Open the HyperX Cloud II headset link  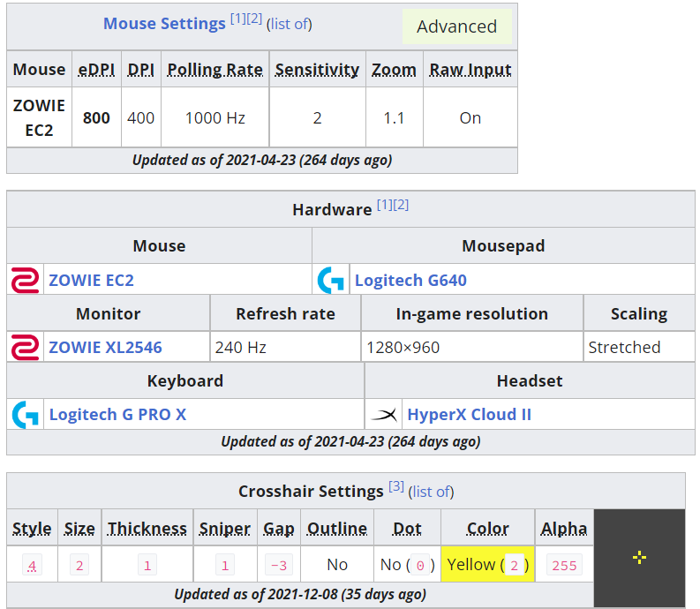[x=470, y=415]
